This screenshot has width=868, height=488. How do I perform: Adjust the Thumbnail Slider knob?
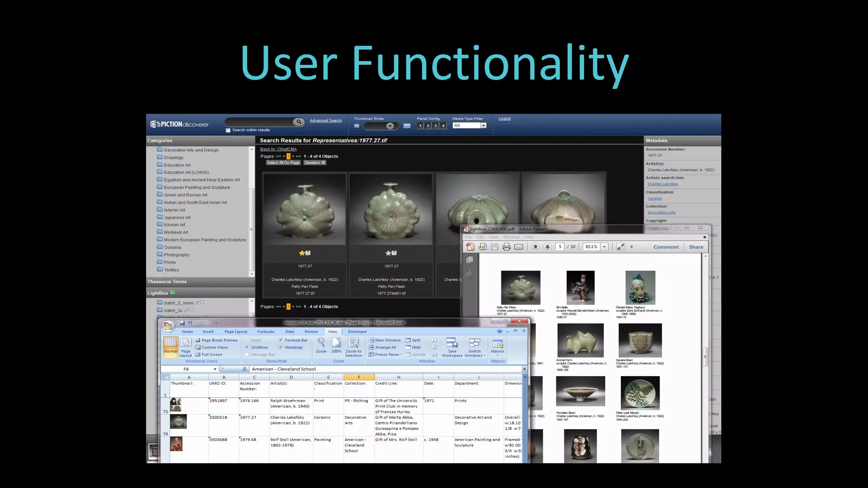[390, 126]
